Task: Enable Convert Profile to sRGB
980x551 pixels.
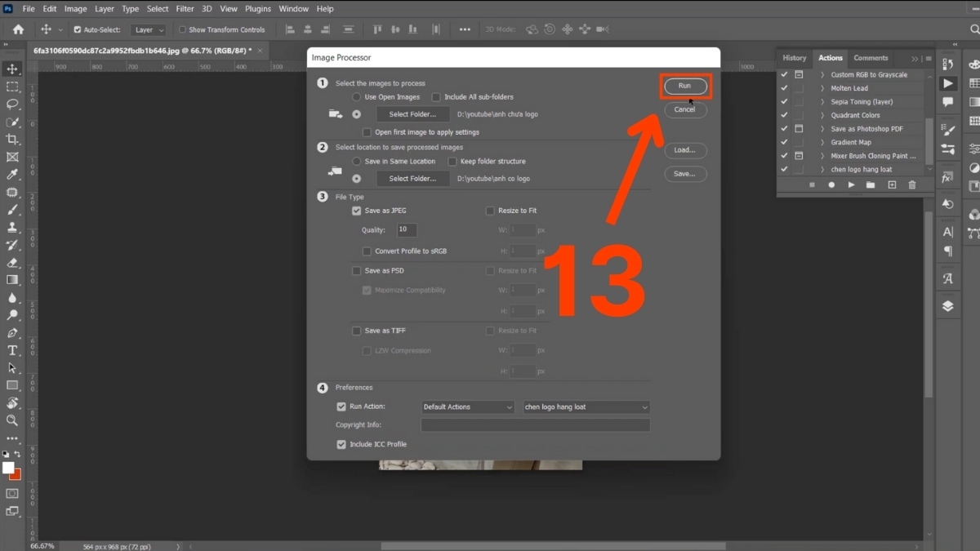Action: [x=367, y=251]
